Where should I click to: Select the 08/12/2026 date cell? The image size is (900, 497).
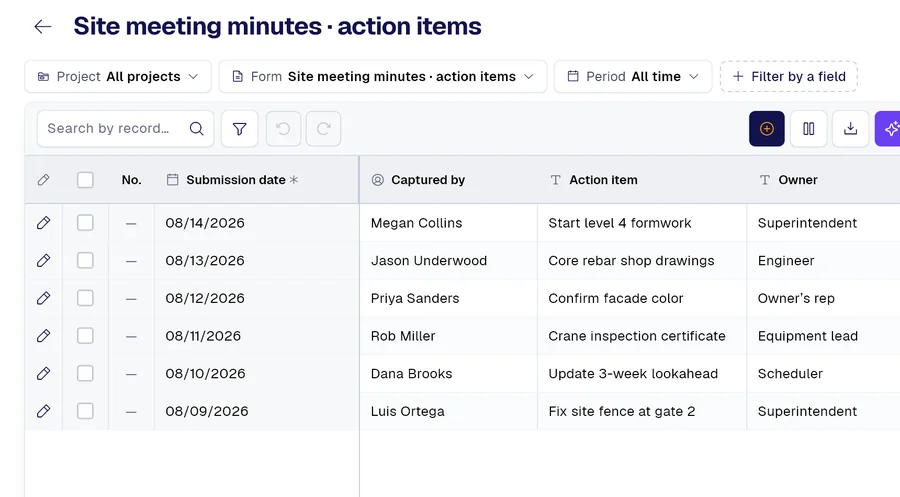point(257,298)
